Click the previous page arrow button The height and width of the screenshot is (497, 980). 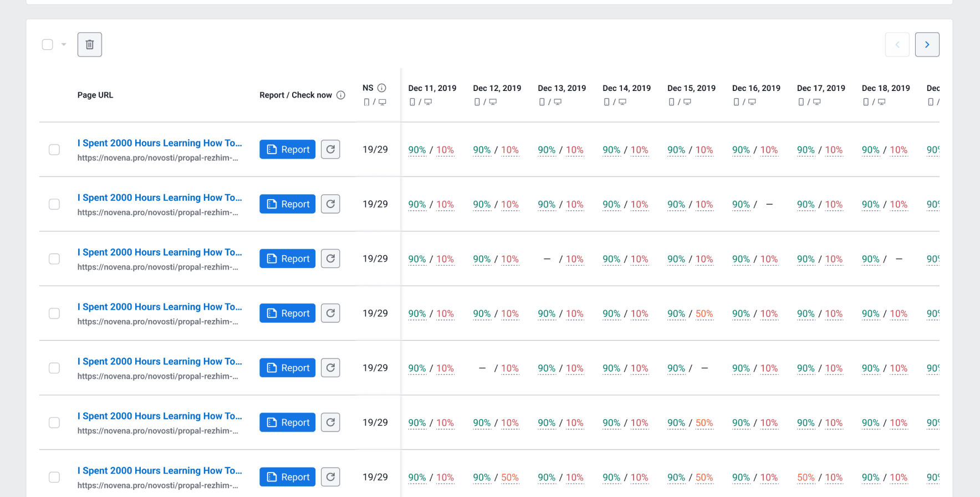(897, 44)
